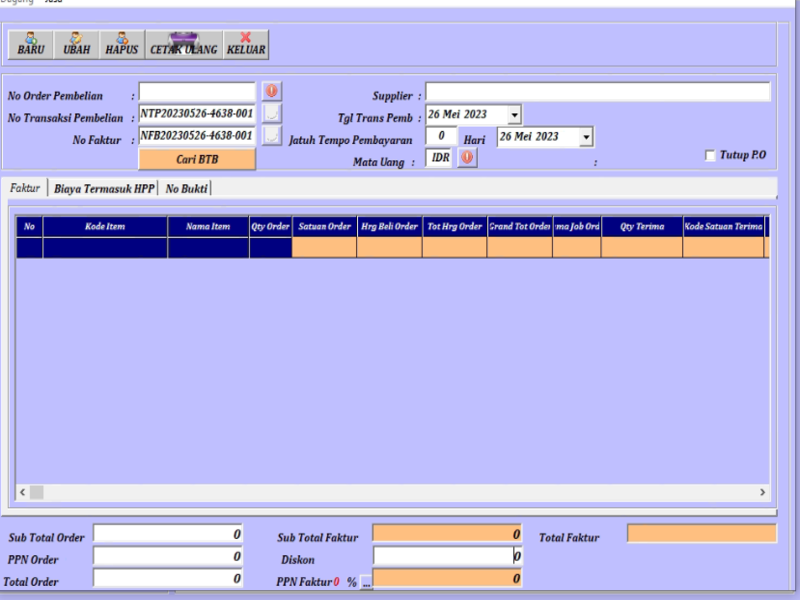The height and width of the screenshot is (600, 800).
Task: Click the No Transaksi Pembelian field
Action: pos(197,114)
